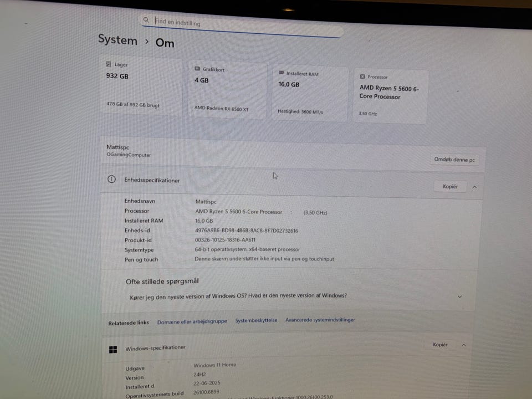532x399 pixels.
Task: Click the Lager storage icon
Action: 109,64
